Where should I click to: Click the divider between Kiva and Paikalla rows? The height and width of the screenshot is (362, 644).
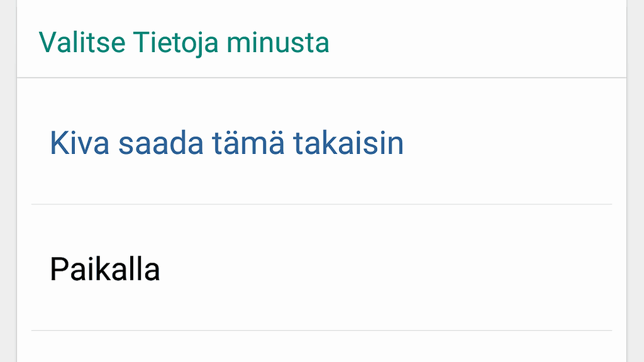[321, 204]
